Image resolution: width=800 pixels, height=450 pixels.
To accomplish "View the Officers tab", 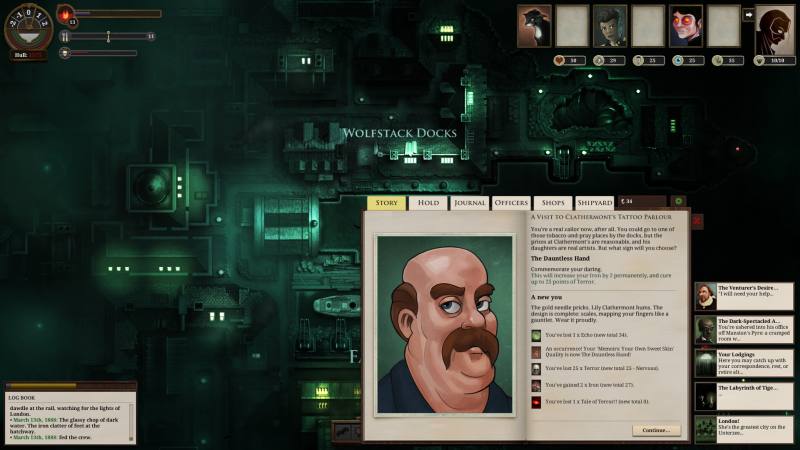I will [x=511, y=203].
